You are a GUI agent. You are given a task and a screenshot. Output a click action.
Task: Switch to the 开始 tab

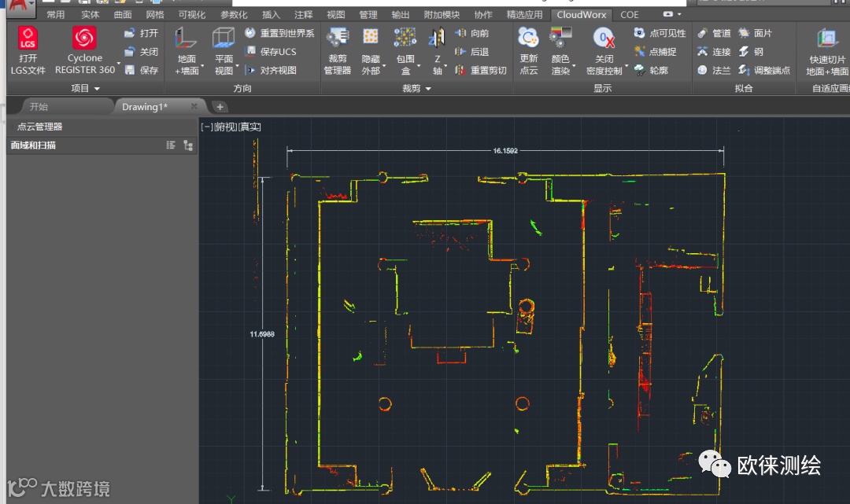tap(39, 107)
